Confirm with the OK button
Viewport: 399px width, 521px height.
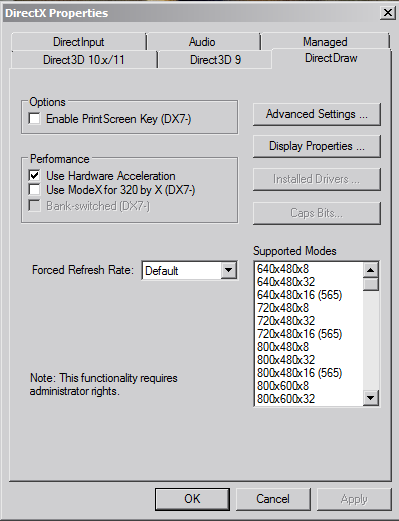pyautogui.click(x=192, y=499)
